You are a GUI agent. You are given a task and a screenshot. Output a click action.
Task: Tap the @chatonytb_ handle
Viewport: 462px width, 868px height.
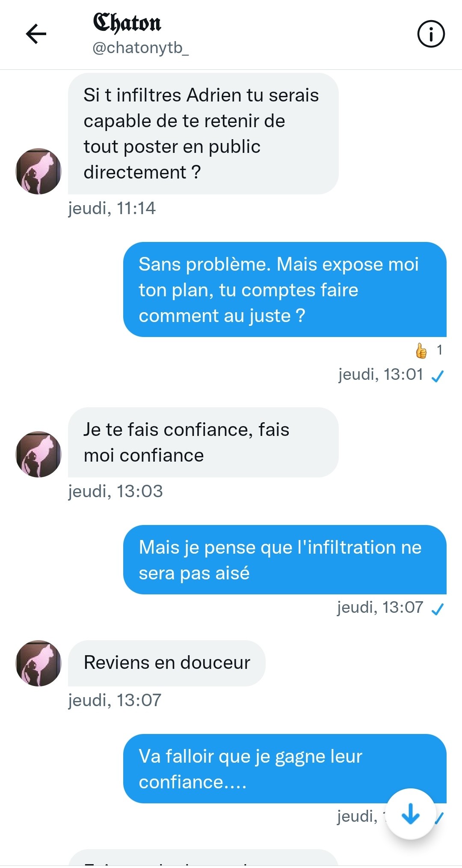tap(141, 48)
